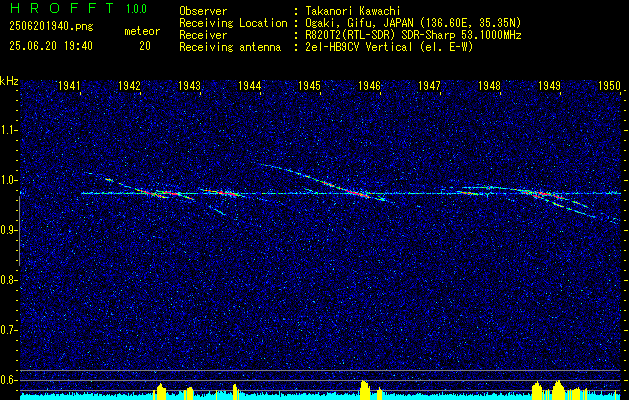Click the meteor count label
Viewport: 629px width, 400px height.
point(142,31)
